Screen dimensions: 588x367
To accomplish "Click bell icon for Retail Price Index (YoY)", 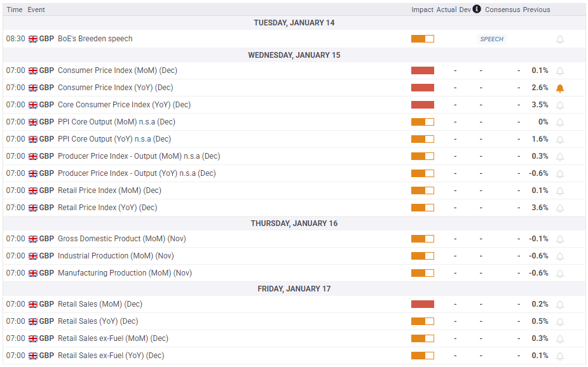I will 560,208.
